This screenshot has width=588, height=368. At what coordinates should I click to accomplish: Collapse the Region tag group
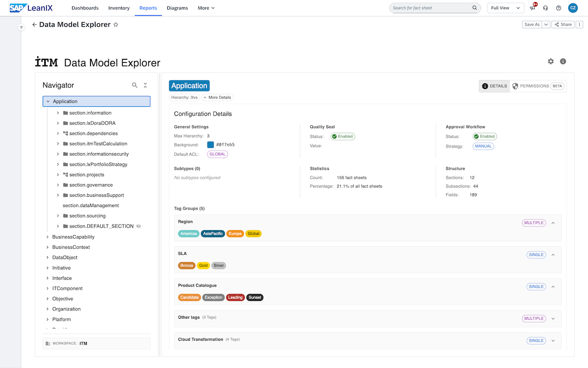[553, 223]
